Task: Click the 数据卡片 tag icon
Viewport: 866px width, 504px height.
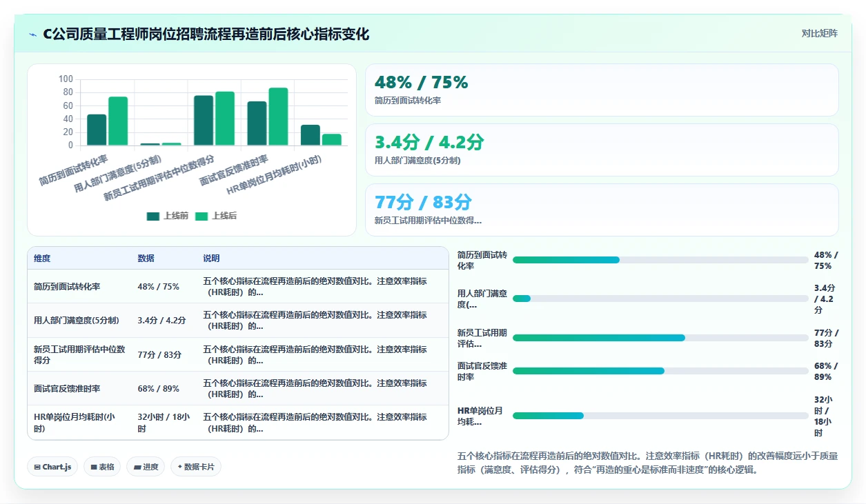Action: click(x=180, y=467)
